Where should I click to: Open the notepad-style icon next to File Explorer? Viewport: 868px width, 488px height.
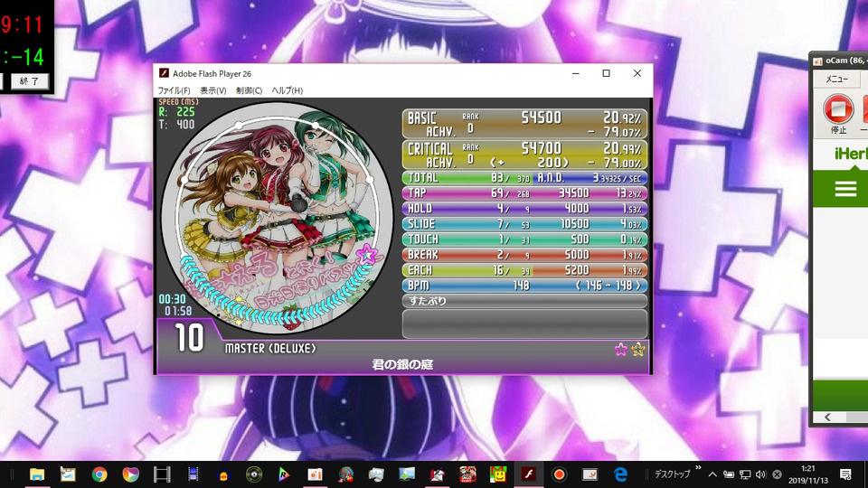(x=68, y=474)
